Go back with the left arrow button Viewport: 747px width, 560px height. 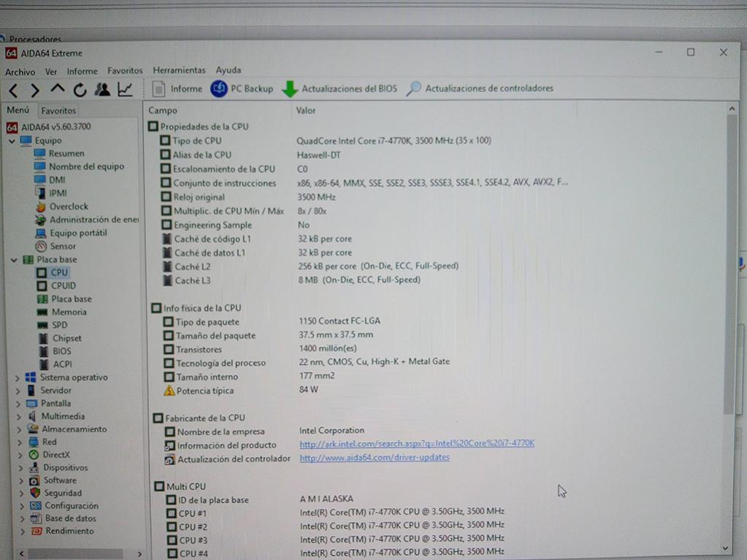point(14,90)
